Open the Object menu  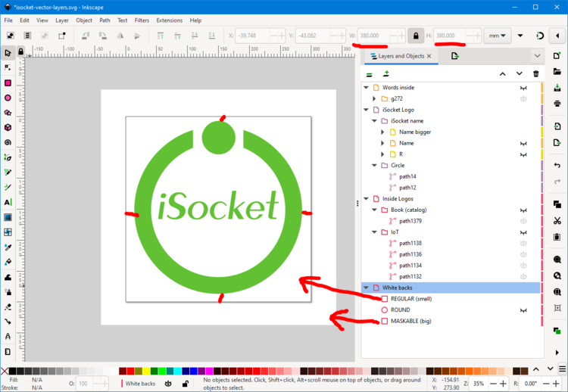pyautogui.click(x=84, y=20)
